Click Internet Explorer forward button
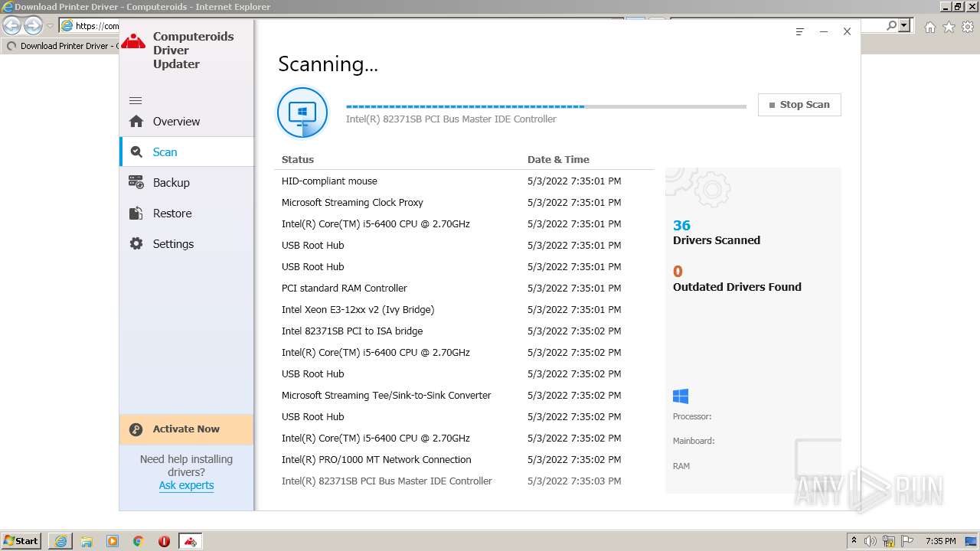 pyautogui.click(x=33, y=25)
